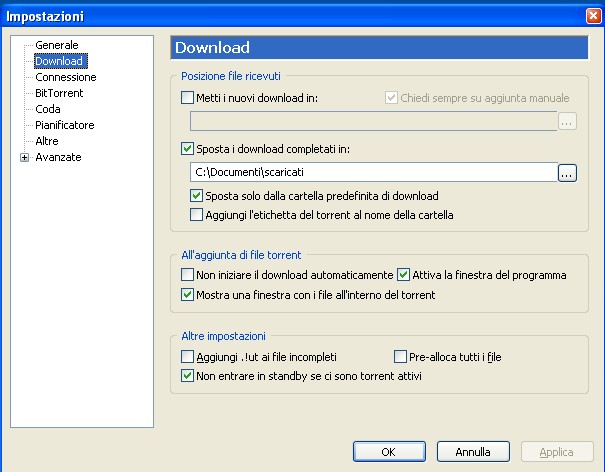Enable 'Pre-alloca tutti i file' option
The height and width of the screenshot is (472, 605).
[x=400, y=356]
